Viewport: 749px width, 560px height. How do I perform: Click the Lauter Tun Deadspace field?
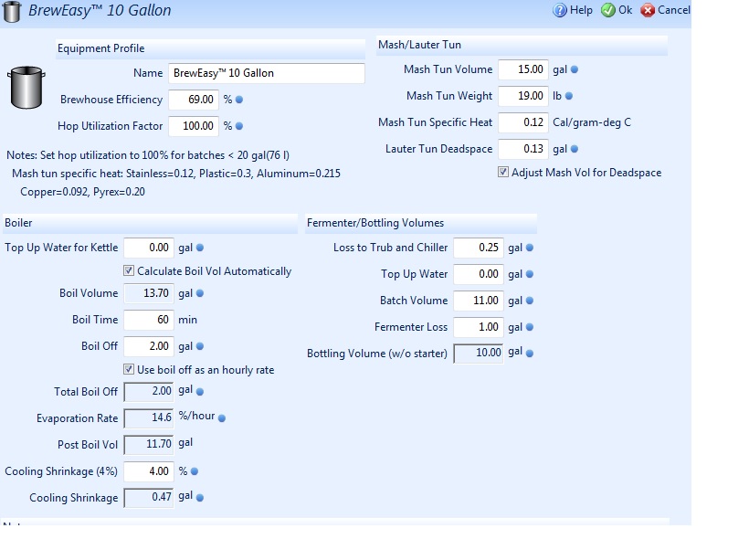(523, 149)
